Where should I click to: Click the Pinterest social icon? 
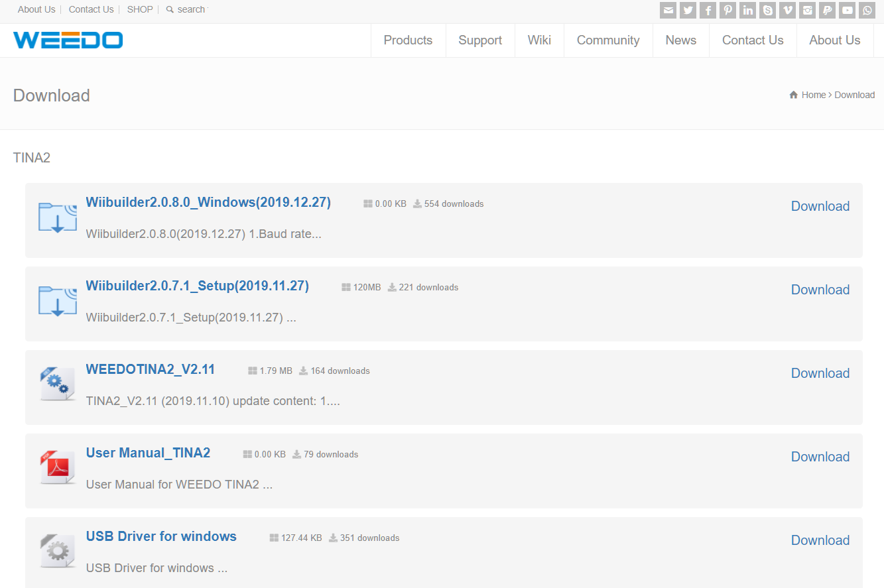(x=728, y=10)
